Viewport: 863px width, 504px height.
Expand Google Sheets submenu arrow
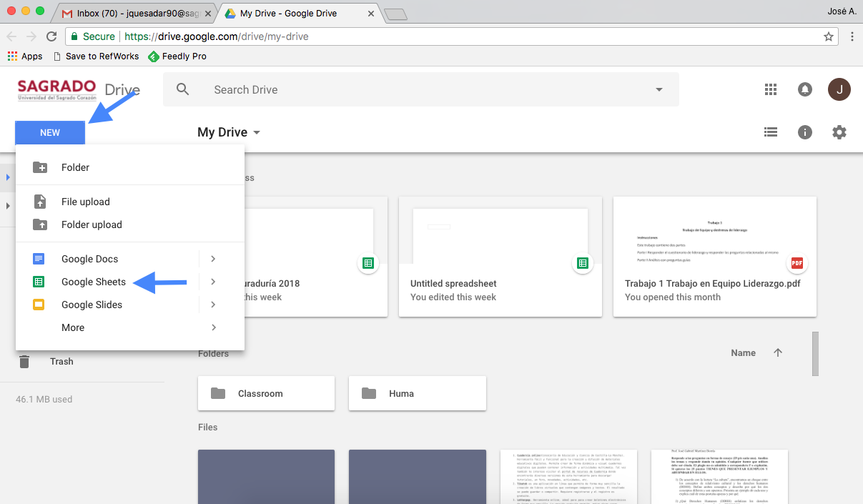(x=213, y=282)
